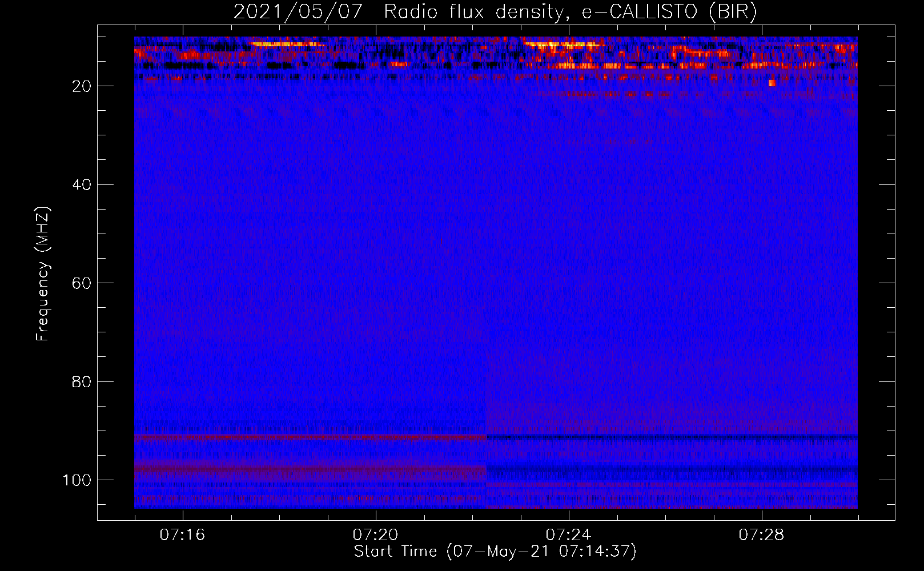Click the time tick label '07:20'
The width and height of the screenshot is (924, 571).
[376, 535]
